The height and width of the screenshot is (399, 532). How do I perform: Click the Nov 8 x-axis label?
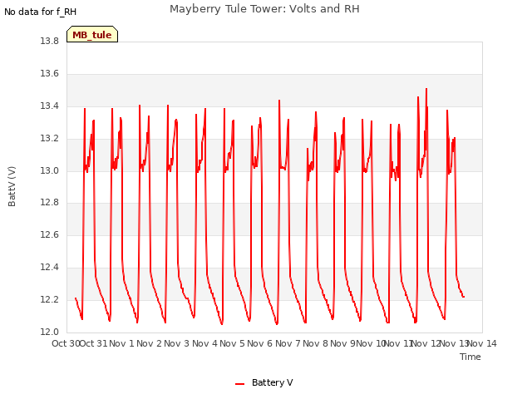click(x=316, y=343)
